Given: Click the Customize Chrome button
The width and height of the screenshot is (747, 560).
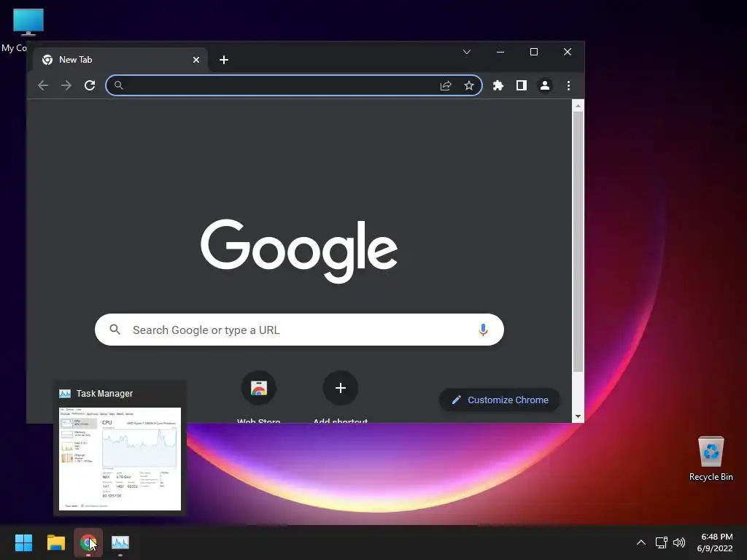Looking at the screenshot, I should pos(499,400).
